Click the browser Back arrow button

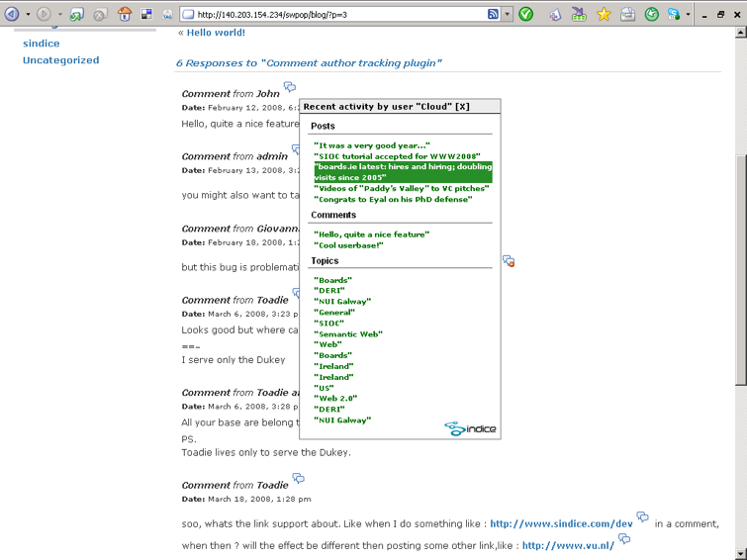[12, 15]
